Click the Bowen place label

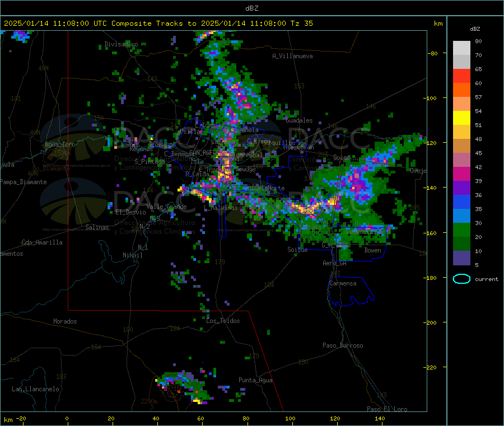pos(372,250)
